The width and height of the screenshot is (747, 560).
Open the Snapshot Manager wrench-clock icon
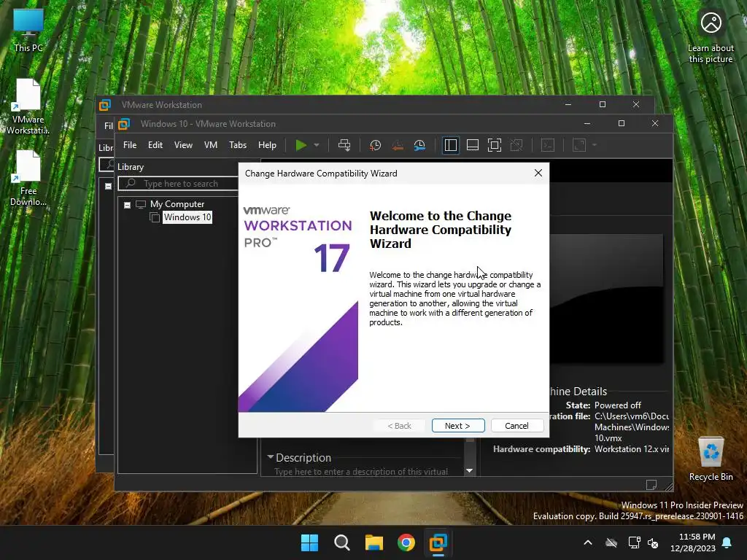click(x=419, y=145)
